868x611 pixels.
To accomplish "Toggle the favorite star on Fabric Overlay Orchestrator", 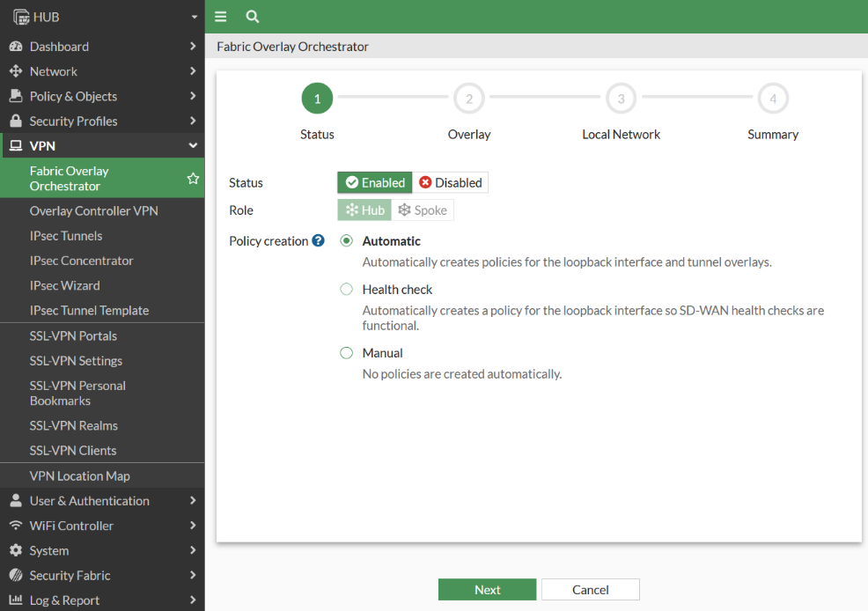I will [193, 178].
